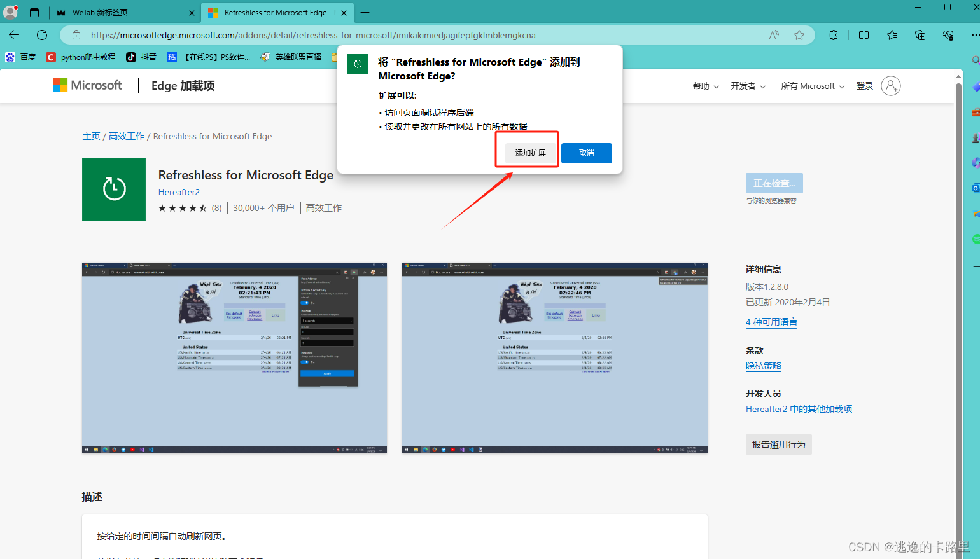Open the 隐私策略 link
980x559 pixels.
point(764,366)
